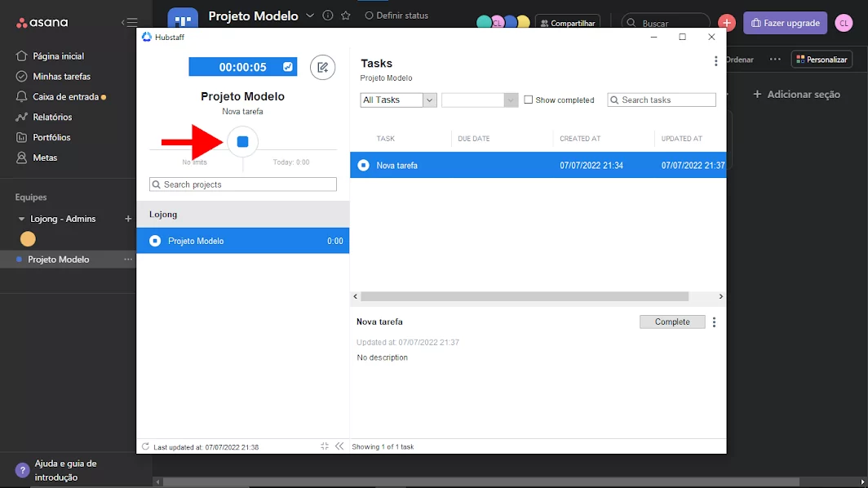
Task: Click the Nova tarefa label under the Hubstaff timer
Action: [242, 111]
